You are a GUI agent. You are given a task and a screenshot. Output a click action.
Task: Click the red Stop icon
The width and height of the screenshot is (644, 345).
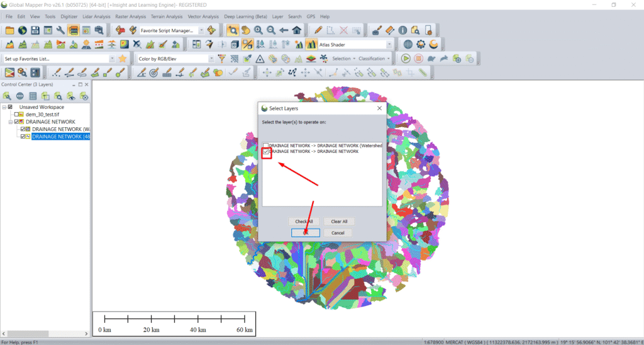[418, 59]
